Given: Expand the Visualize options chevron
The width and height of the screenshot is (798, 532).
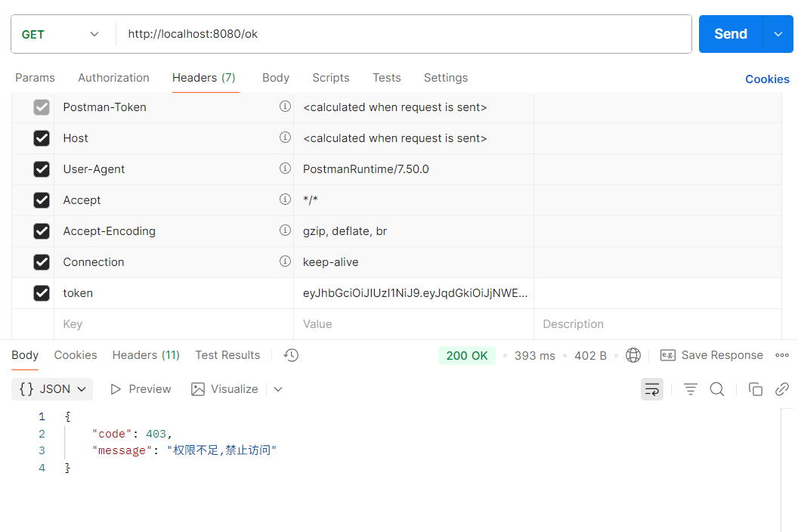Looking at the screenshot, I should [x=278, y=389].
